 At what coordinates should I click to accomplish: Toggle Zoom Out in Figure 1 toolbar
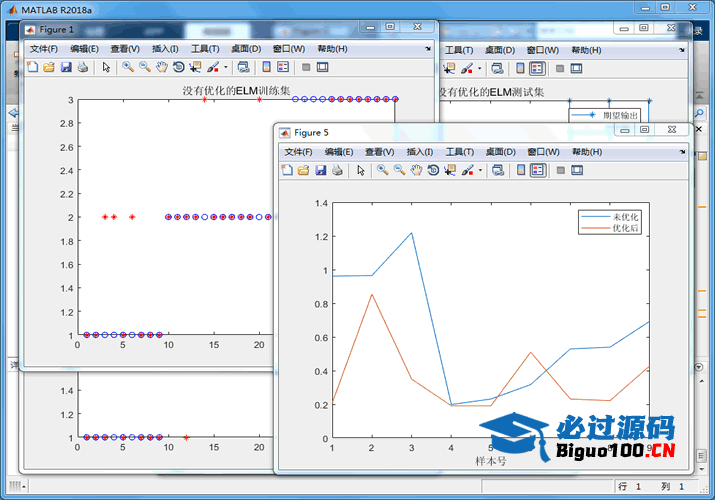tap(145, 67)
